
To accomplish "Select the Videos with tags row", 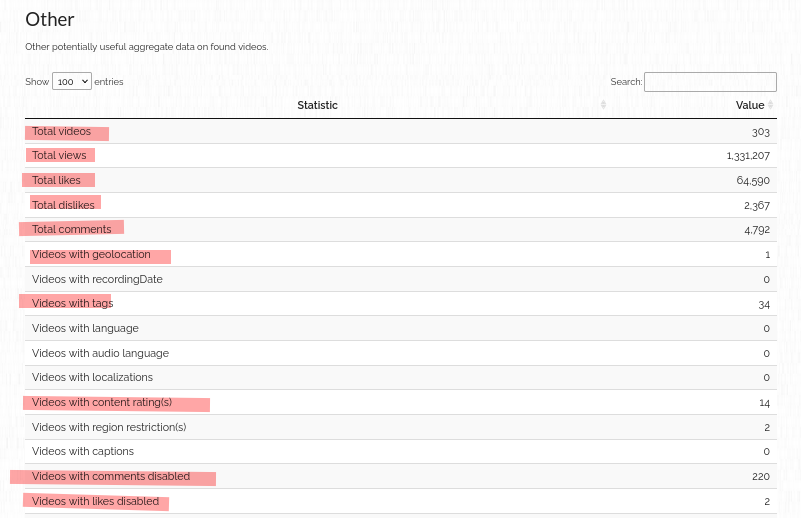I will (72, 304).
